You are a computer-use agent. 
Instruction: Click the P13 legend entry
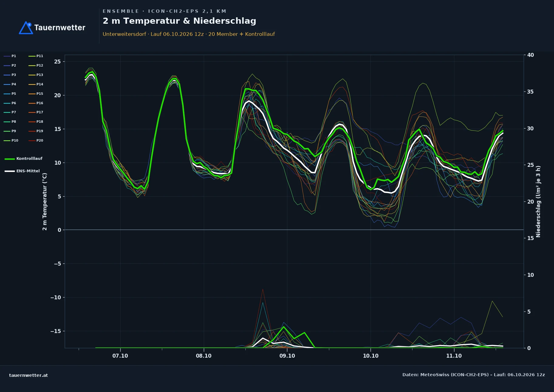(36, 75)
